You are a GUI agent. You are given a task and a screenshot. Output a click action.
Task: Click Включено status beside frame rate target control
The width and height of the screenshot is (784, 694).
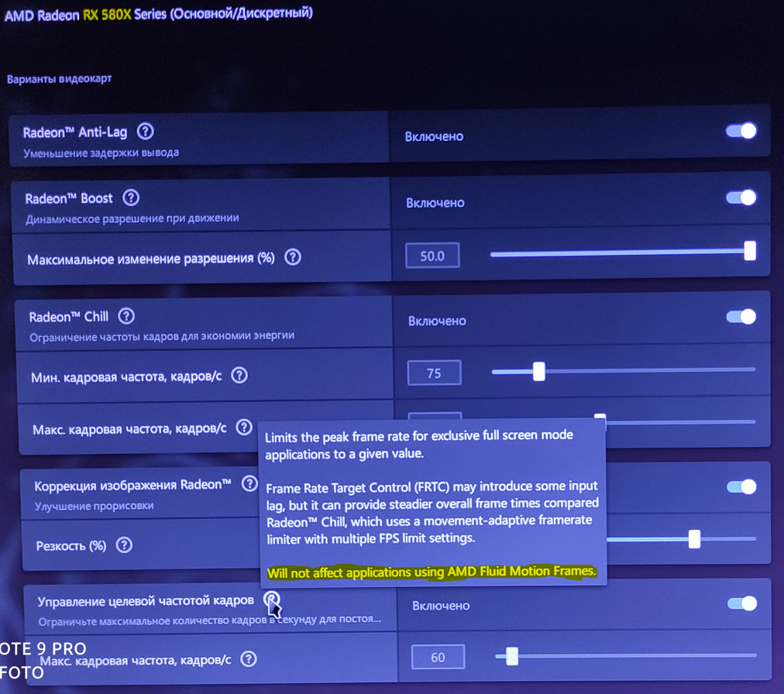(441, 606)
